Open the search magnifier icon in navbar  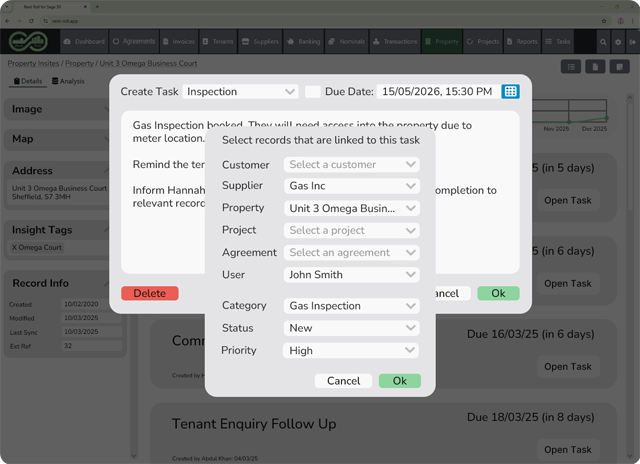603,42
